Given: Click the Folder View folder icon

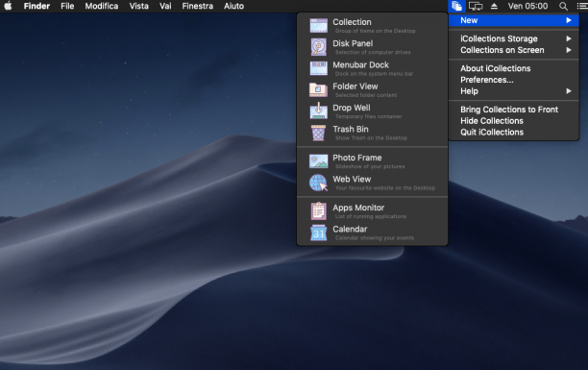Looking at the screenshot, I should pyautogui.click(x=318, y=89).
